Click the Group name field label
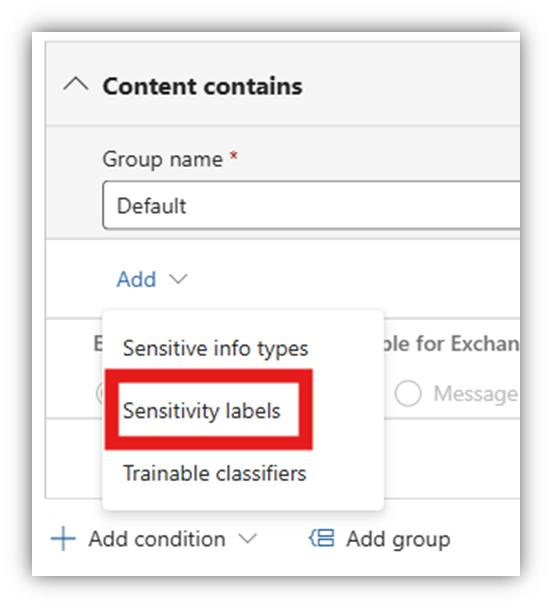 click(163, 159)
